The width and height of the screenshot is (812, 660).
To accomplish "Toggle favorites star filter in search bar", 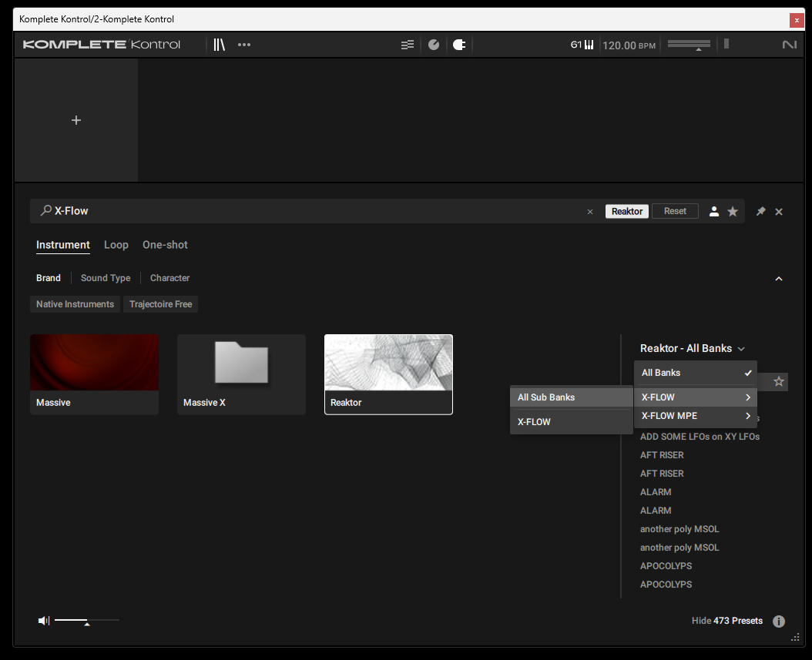I will pyautogui.click(x=732, y=211).
